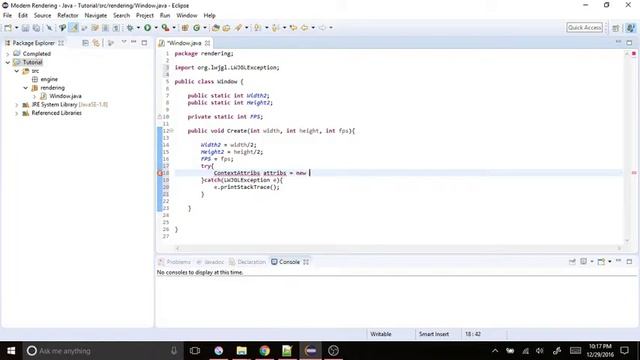Image resolution: width=640 pixels, height=360 pixels.
Task: Collapse the Tutorial project node
Action: [7, 62]
